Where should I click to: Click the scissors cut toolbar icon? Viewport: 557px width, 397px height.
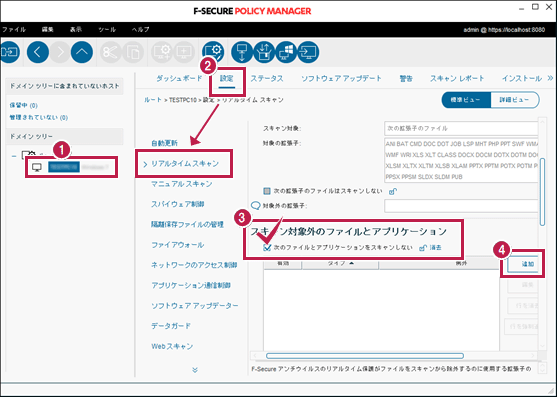tap(110, 52)
